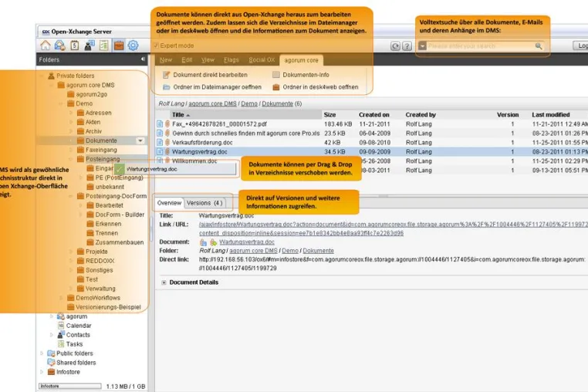Click Dokumente link in the Folder field
This screenshot has width=588, height=392.
319,251
